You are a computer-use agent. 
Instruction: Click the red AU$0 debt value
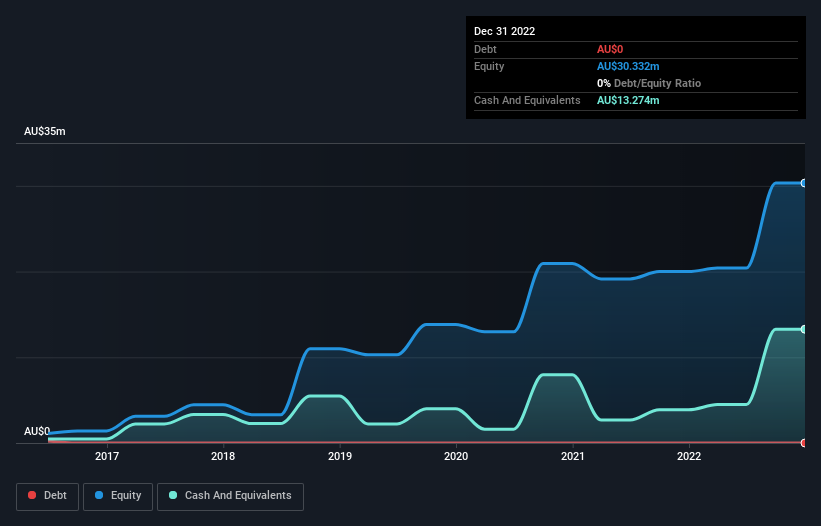tap(610, 49)
